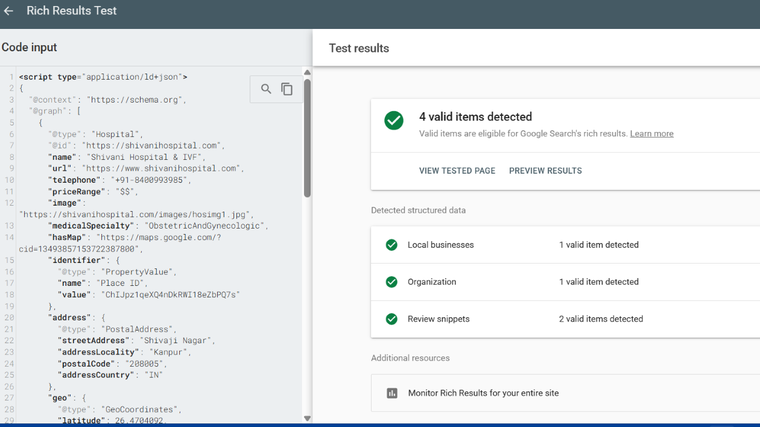Click the Monitor Rich Results chart icon
The image size is (760, 427).
point(392,393)
